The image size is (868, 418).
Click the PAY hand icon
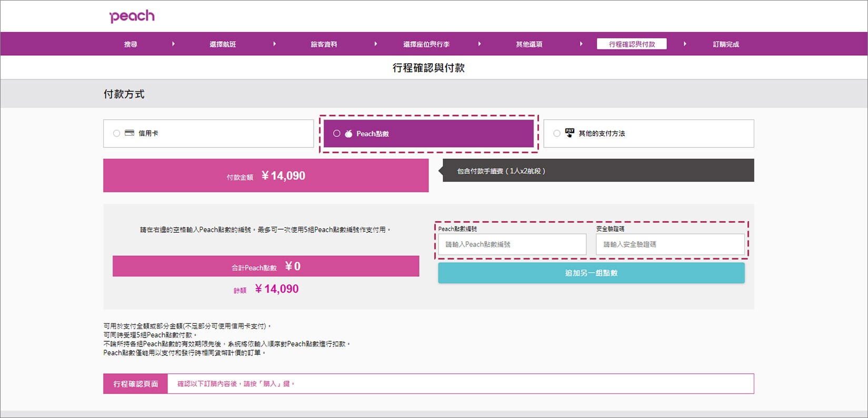570,133
